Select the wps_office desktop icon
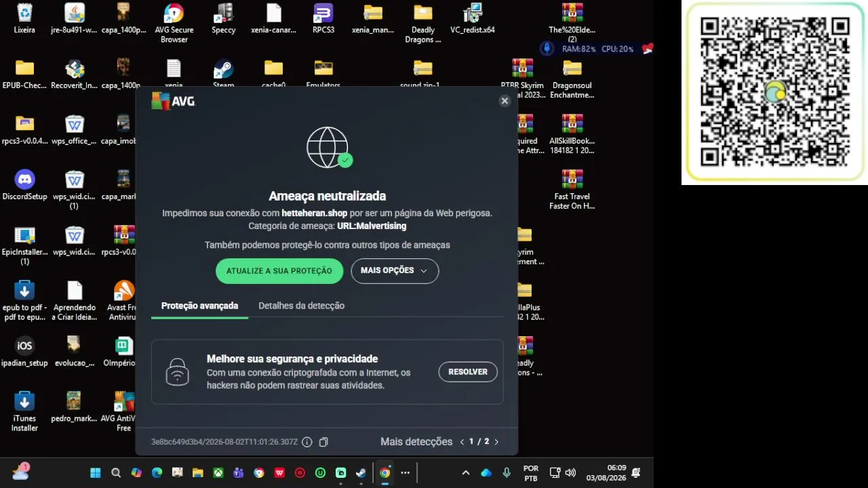The width and height of the screenshot is (868, 488). click(75, 129)
